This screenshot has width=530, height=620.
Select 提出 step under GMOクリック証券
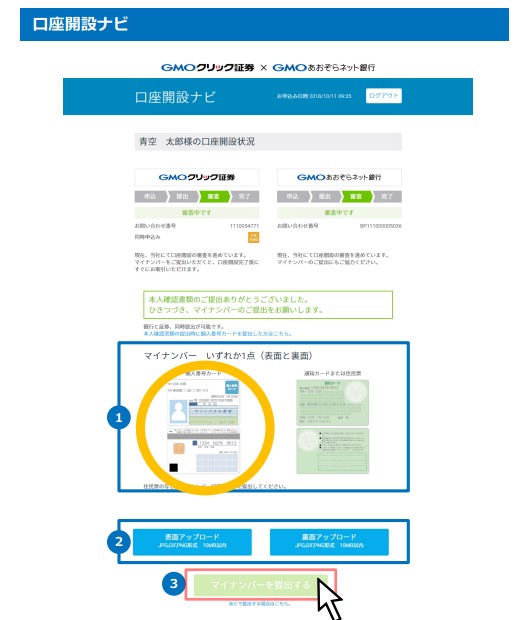182,197
